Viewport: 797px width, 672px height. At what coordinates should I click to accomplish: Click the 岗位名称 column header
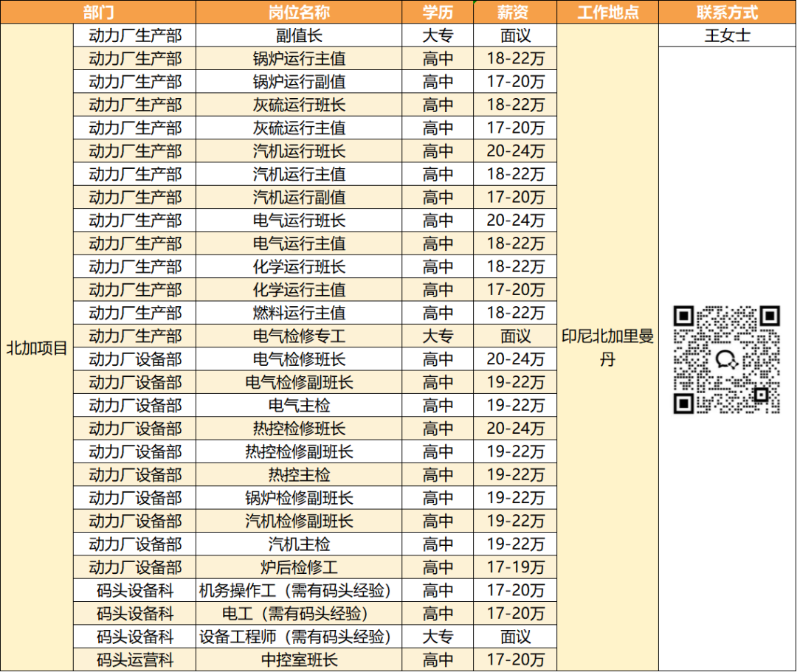299,12
